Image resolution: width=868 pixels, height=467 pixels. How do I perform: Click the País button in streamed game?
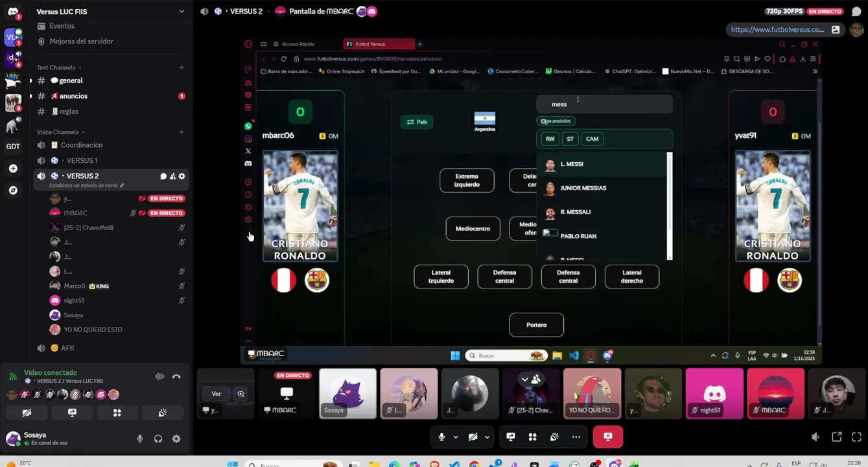point(417,122)
